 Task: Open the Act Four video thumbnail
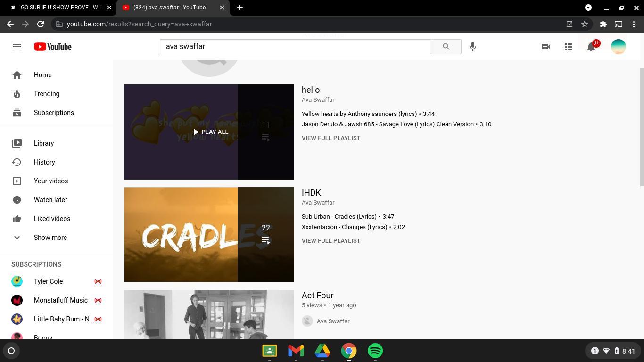pos(209,314)
